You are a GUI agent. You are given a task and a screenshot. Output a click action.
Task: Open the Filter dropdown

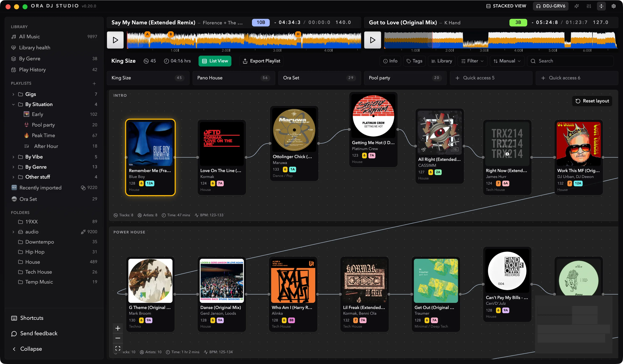click(472, 61)
